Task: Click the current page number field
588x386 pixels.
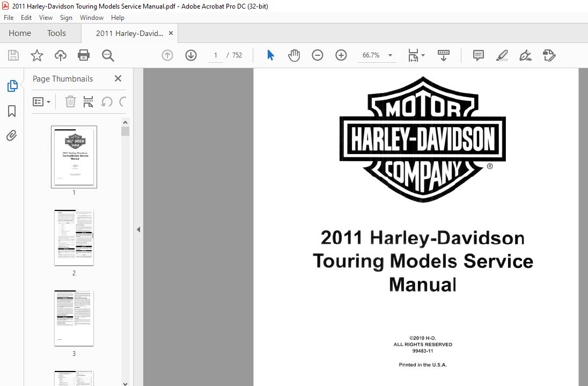Action: click(216, 55)
